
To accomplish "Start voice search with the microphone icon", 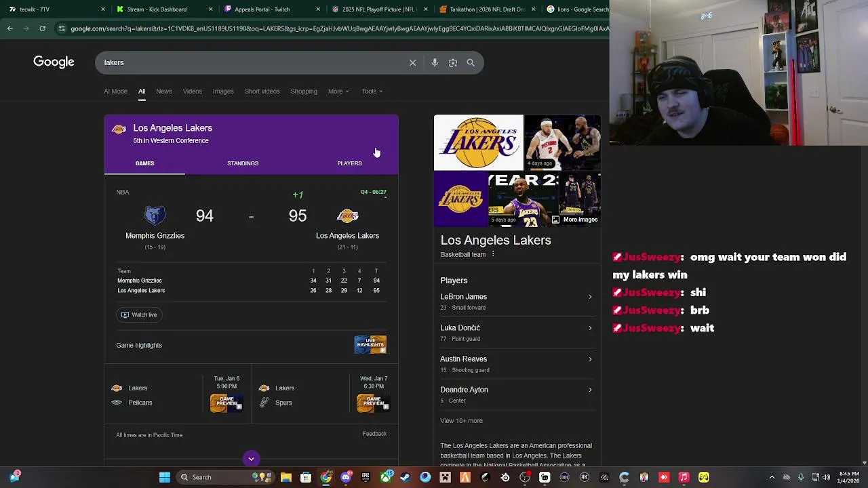I will 435,62.
